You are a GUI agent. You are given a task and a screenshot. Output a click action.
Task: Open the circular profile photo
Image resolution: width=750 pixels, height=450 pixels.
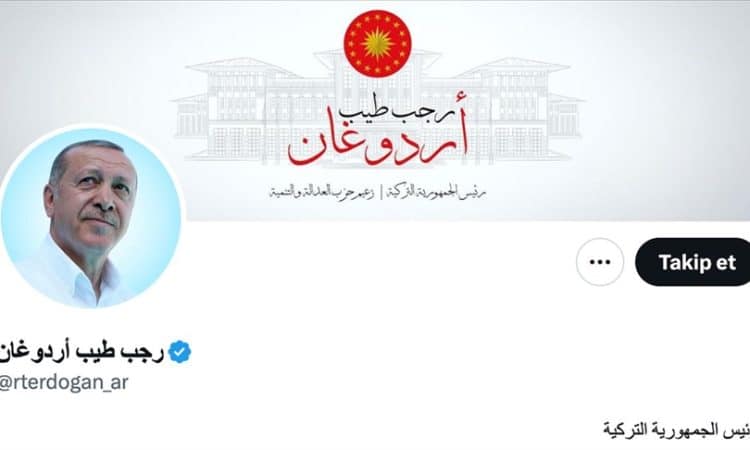[x=91, y=218]
